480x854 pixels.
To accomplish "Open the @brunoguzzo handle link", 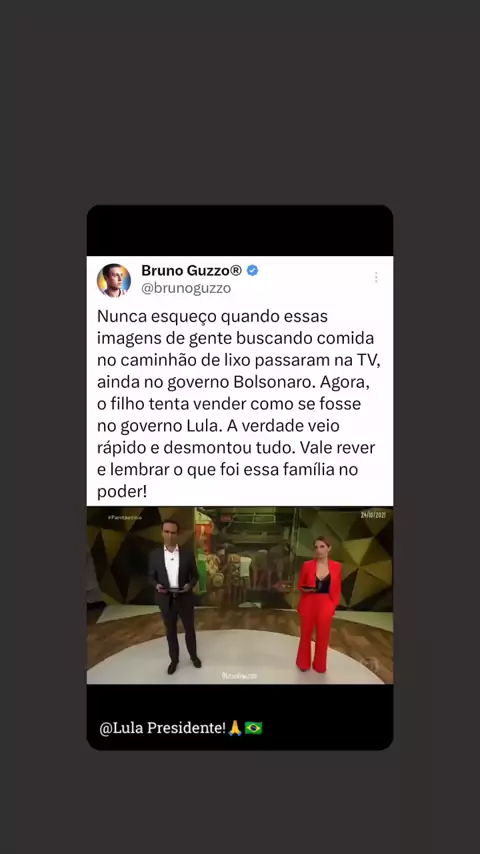I will 186,288.
